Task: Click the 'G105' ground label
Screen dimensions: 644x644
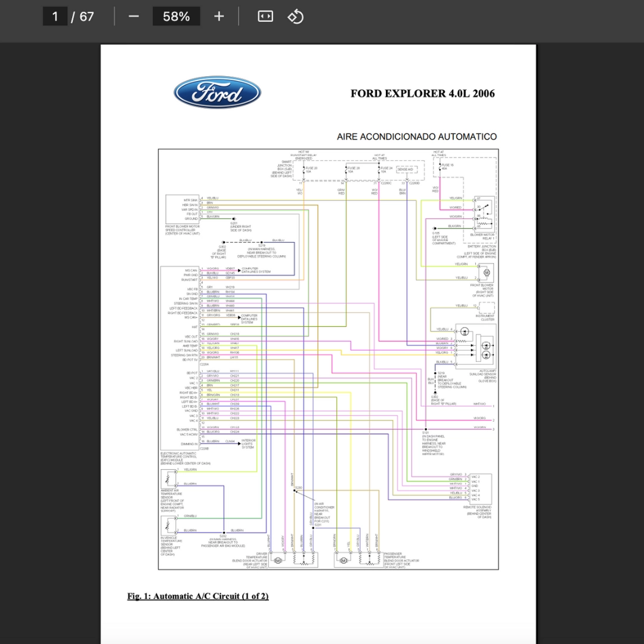Action: 436,233
